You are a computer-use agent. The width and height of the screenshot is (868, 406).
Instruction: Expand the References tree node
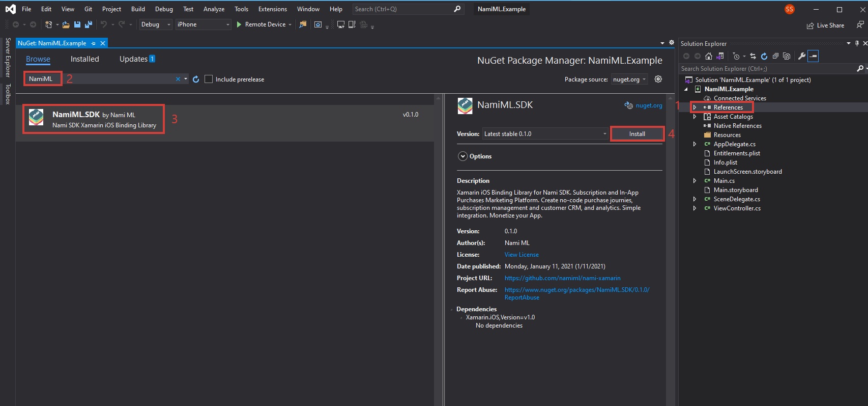(x=695, y=107)
